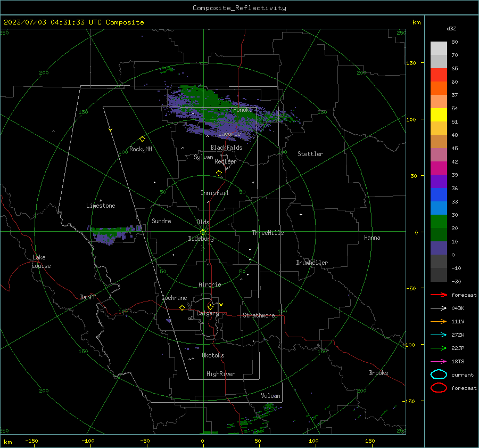Image resolution: width=479 pixels, height=448 pixels.
Task: Click the Ponoka city label
Action: click(243, 110)
